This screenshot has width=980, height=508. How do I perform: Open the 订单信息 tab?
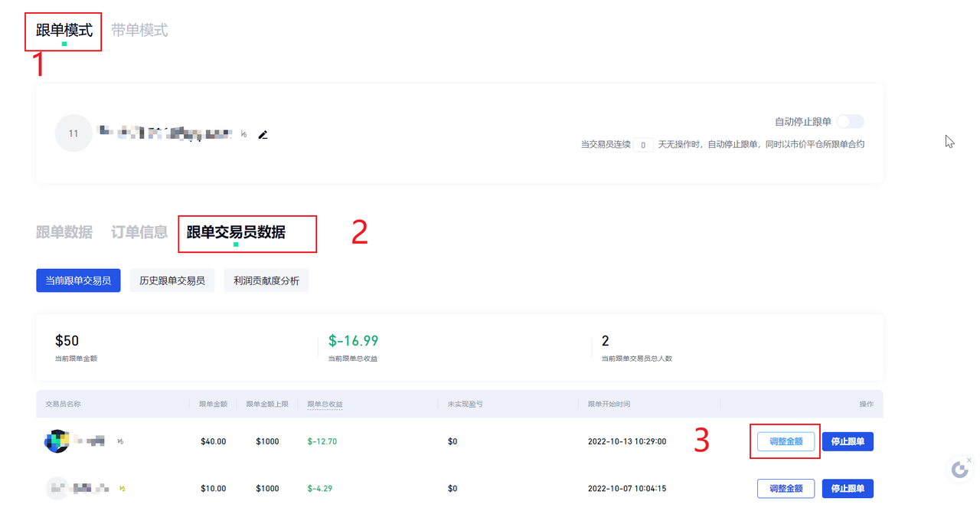139,232
